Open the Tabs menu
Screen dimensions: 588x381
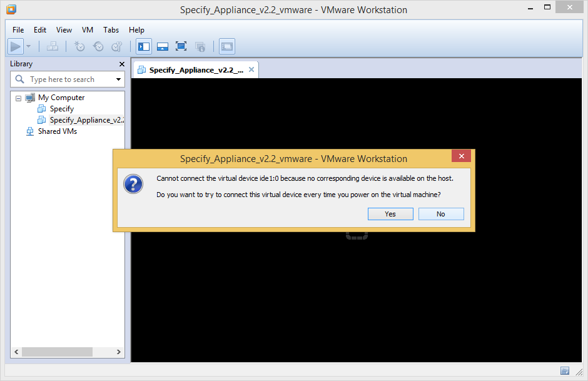pos(111,30)
